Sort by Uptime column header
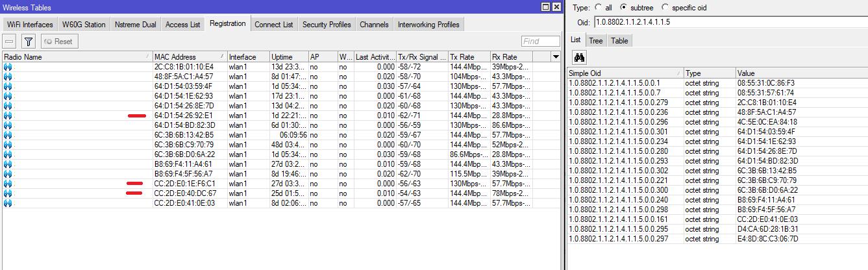This screenshot has height=270, width=868. tap(289, 57)
